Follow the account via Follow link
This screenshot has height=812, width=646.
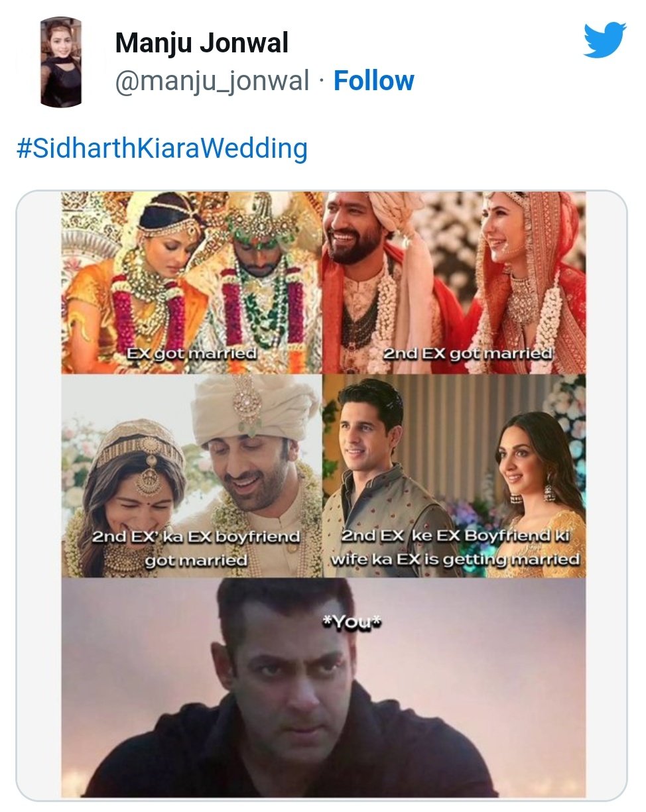(x=374, y=81)
